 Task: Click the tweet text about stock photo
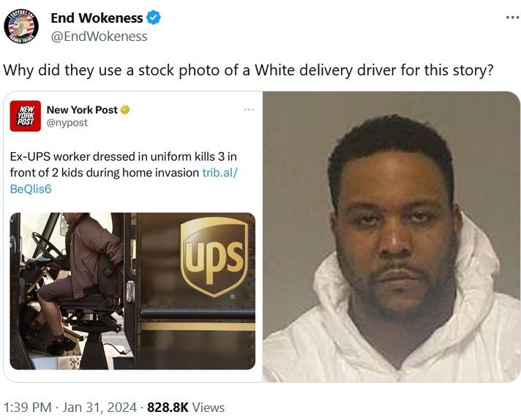pos(248,70)
